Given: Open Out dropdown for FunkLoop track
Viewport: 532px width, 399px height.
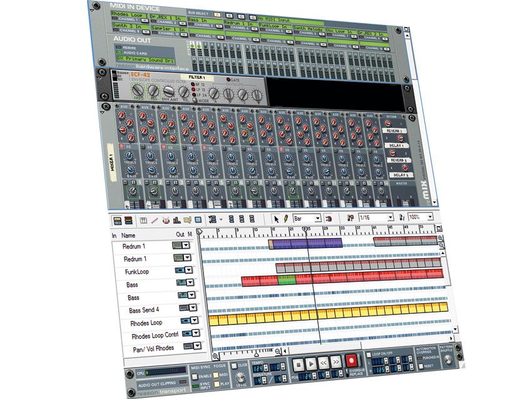Looking at the screenshot, I should coord(189,271).
